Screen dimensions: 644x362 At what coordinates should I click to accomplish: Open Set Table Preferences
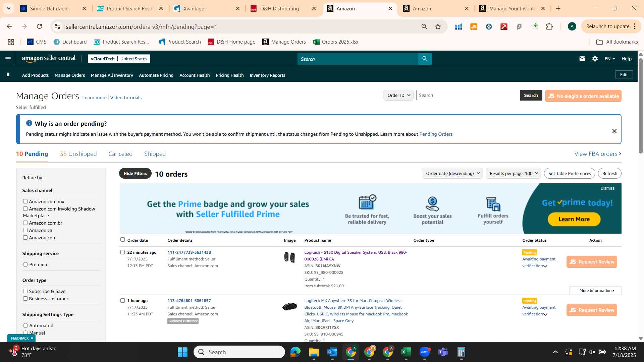[x=570, y=173]
